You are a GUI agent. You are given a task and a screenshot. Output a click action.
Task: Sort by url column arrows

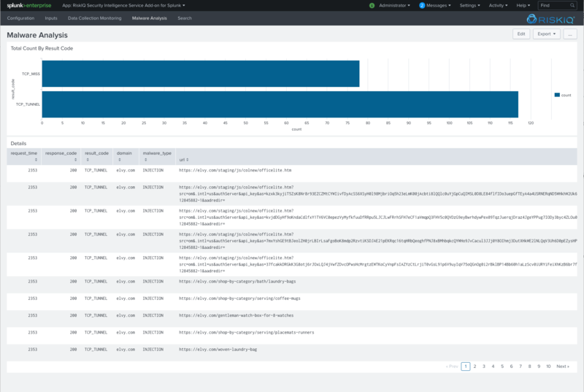pyautogui.click(x=188, y=160)
